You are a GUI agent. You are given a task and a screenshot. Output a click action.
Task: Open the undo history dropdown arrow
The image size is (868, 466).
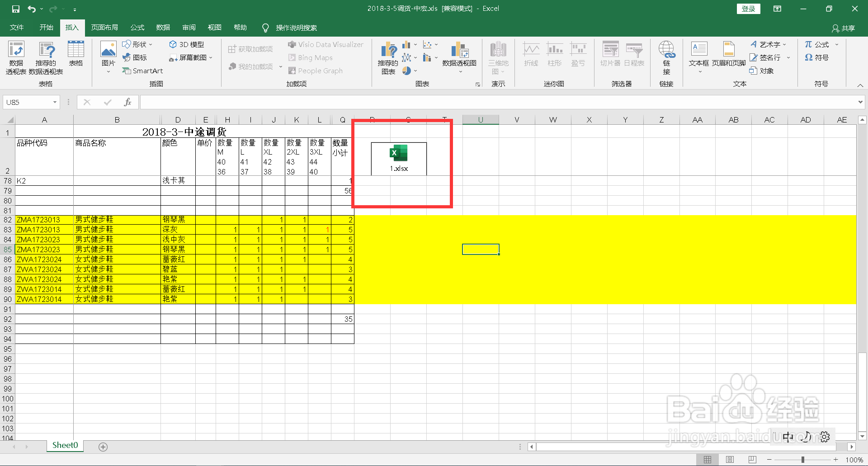coord(42,9)
